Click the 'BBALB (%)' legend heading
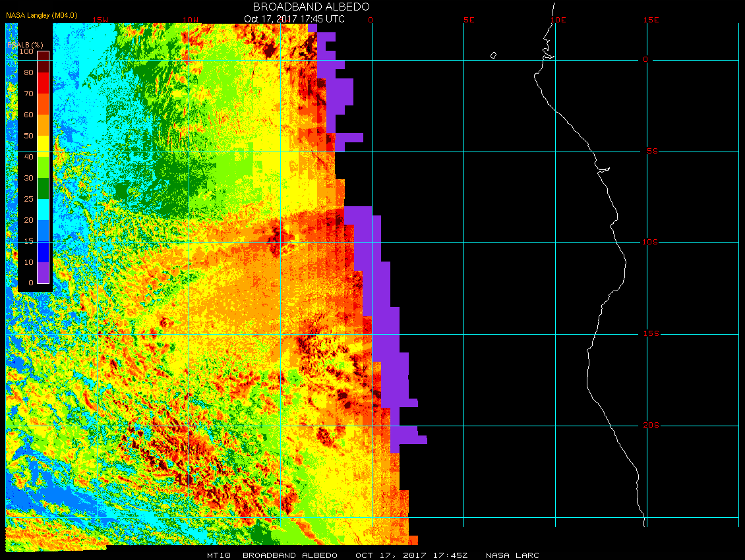Image resolution: width=745 pixels, height=560 pixels. 25,45
